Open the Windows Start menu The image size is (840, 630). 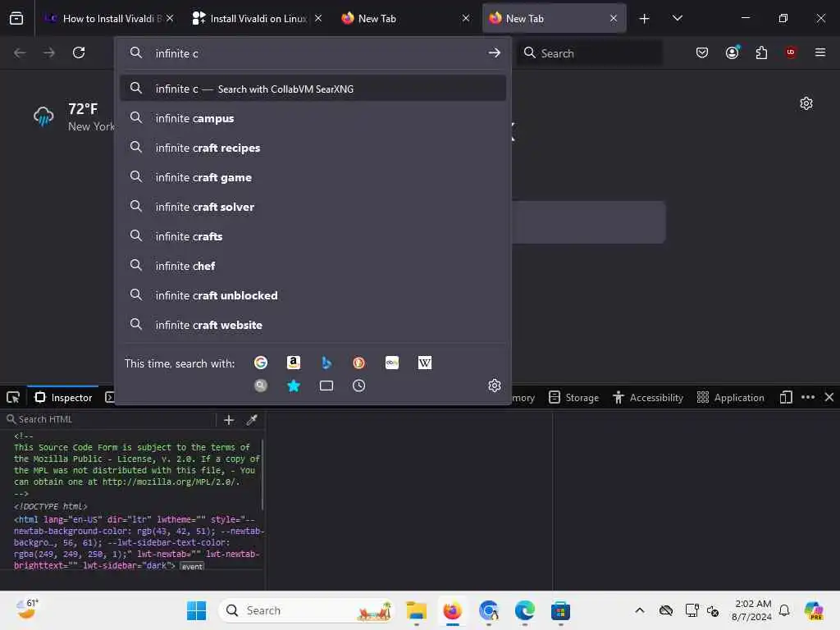[196, 610]
